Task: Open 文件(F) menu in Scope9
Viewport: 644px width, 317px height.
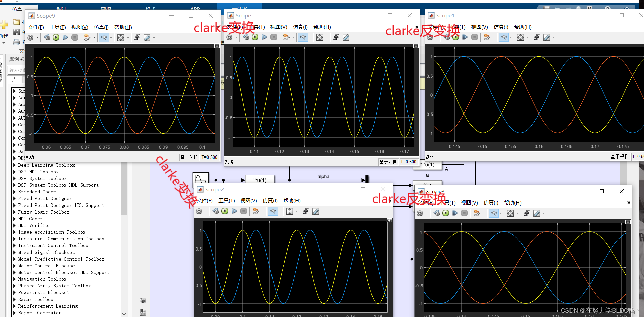Action: coord(36,27)
